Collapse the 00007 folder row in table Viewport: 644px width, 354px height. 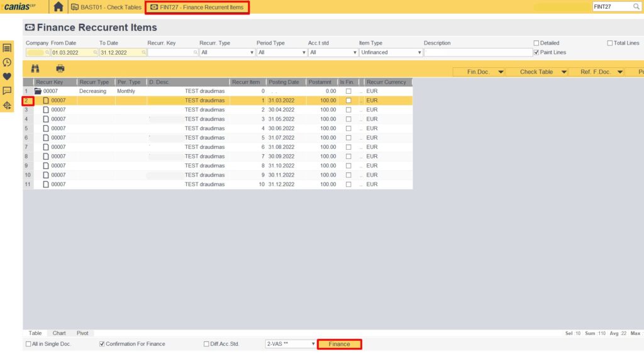coord(38,91)
